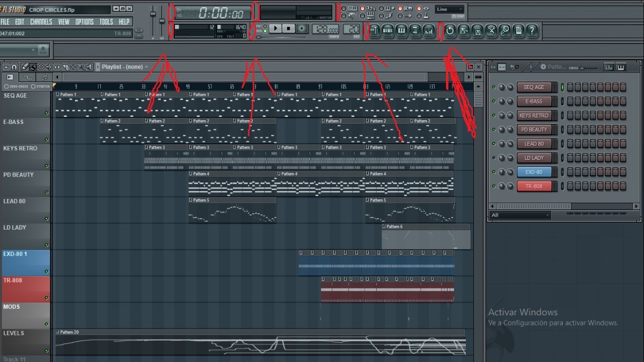
Task: Mute the LD LADY channel via its LED
Action: tap(494, 158)
